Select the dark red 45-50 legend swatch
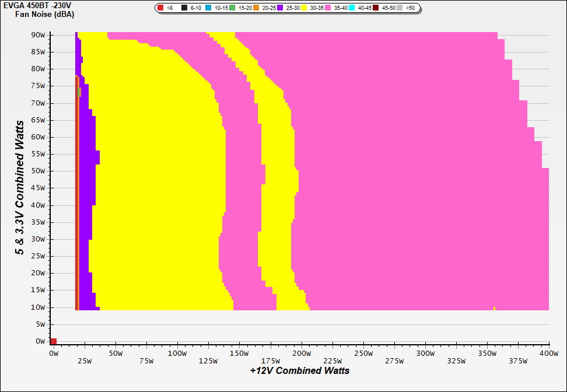 pyautogui.click(x=376, y=8)
